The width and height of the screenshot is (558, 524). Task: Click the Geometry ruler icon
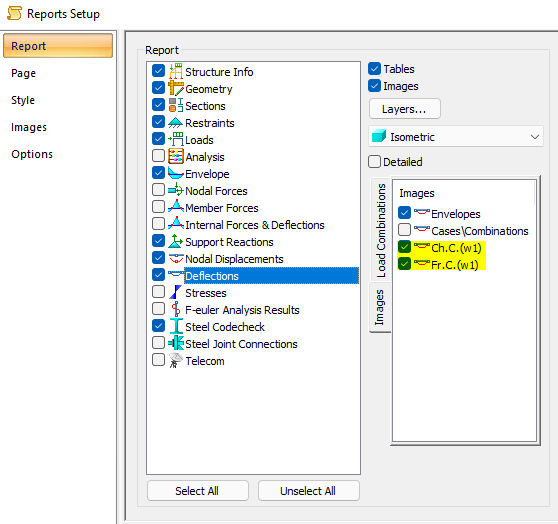pos(176,88)
